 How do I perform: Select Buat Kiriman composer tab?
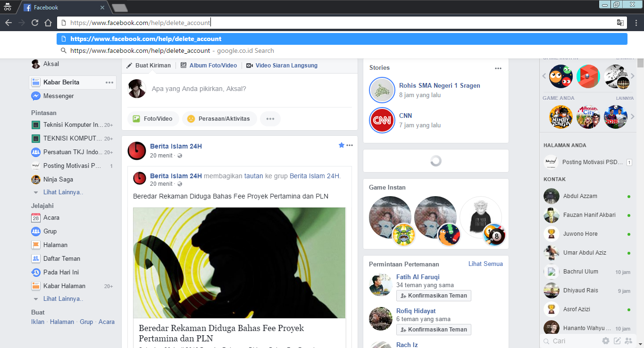[149, 66]
